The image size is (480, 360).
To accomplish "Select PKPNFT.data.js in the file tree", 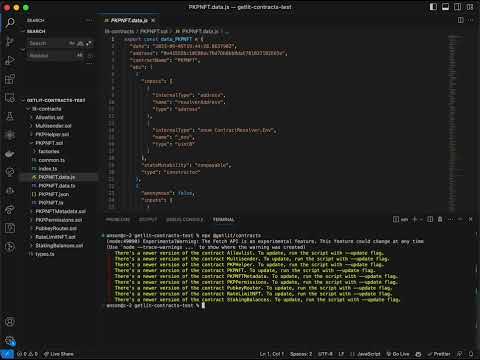I will 57,177.
